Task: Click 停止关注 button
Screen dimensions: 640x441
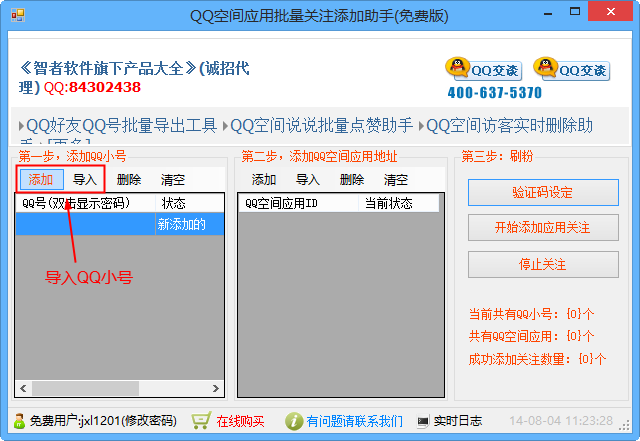Action: (x=543, y=265)
